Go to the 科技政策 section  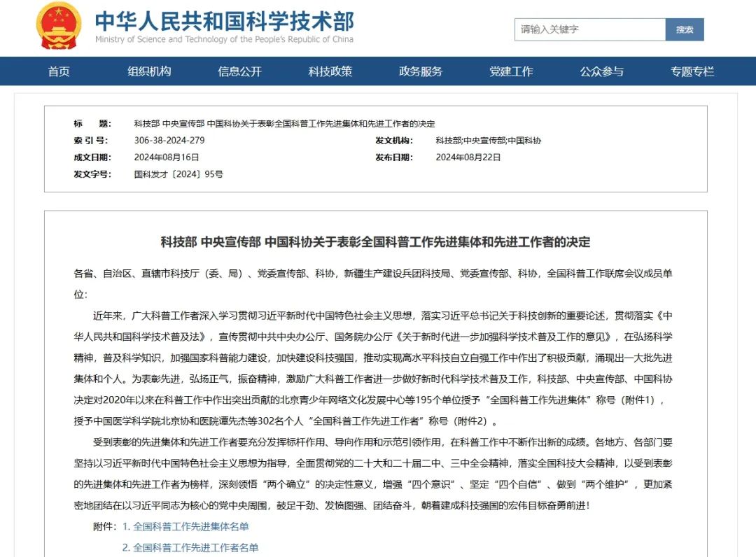click(330, 71)
